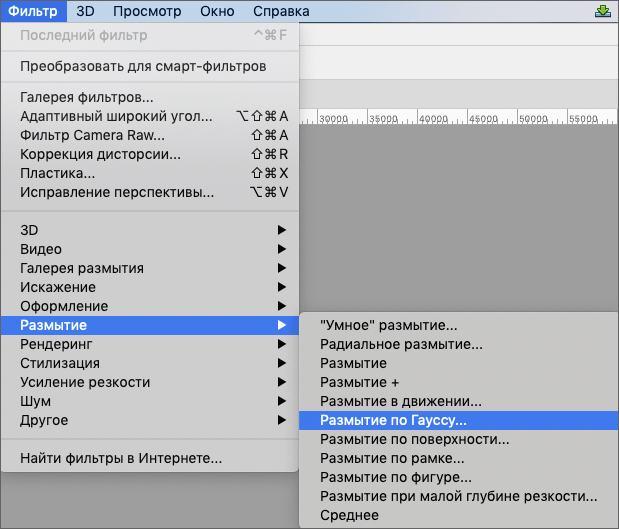Open the Справка menu

281,11
